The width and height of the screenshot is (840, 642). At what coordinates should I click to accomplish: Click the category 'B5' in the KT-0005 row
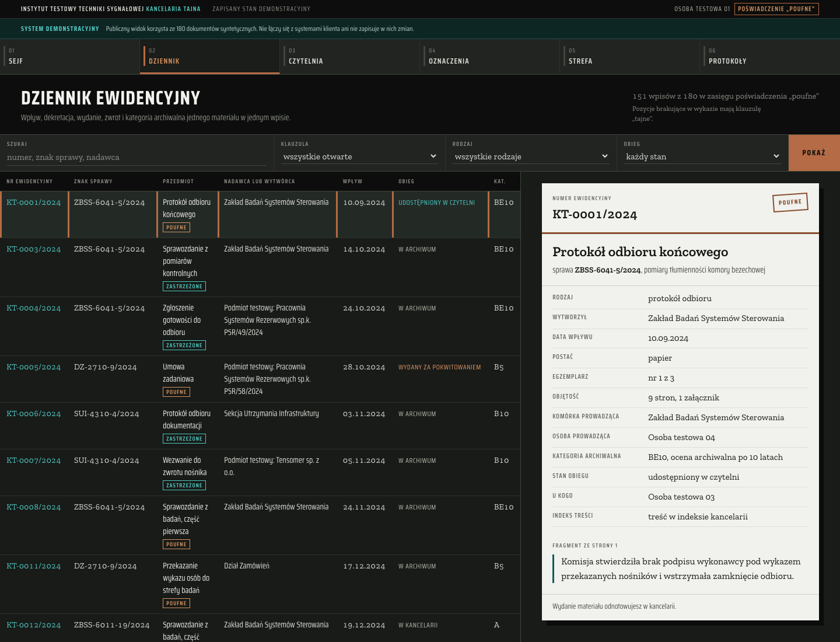499,367
